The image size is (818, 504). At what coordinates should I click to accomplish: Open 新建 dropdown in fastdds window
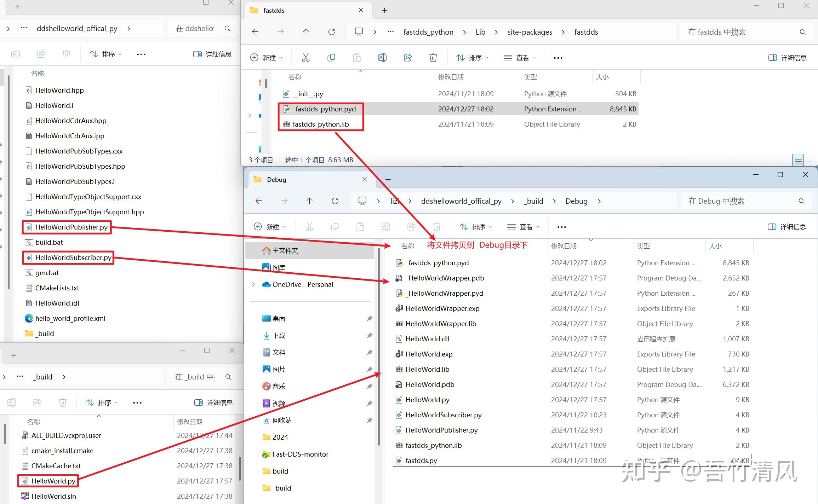tap(266, 58)
